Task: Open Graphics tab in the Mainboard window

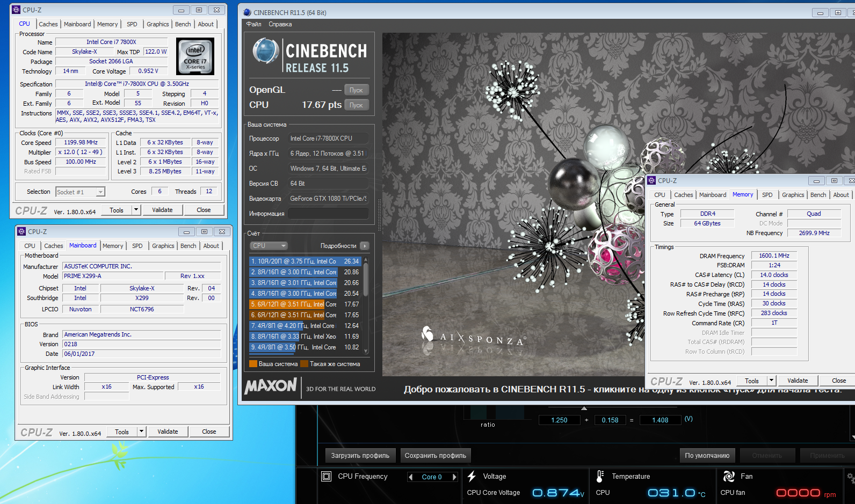Action: point(163,246)
